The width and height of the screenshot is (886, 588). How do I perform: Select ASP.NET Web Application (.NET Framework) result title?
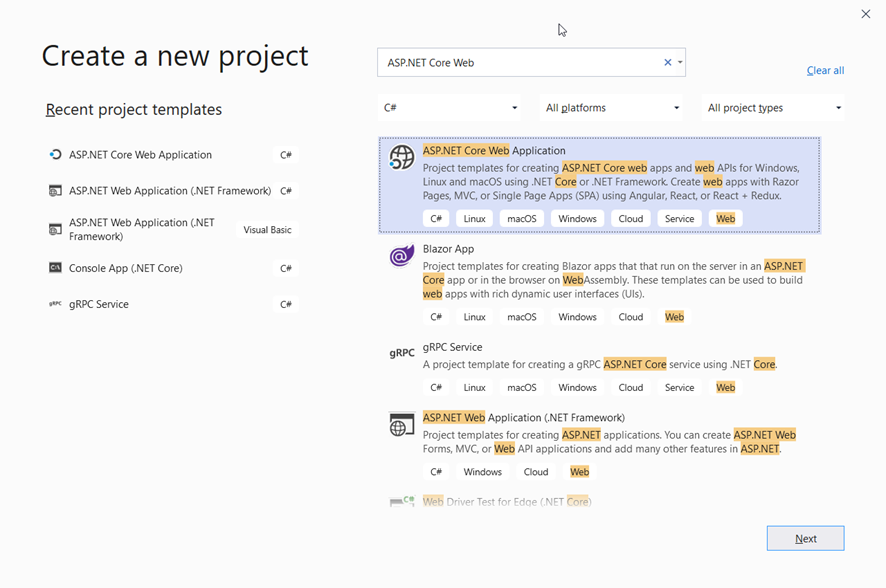524,417
